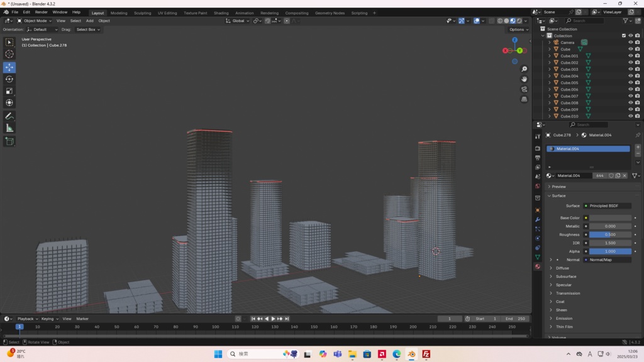
Task: Open the Object properties tab
Action: 538,210
